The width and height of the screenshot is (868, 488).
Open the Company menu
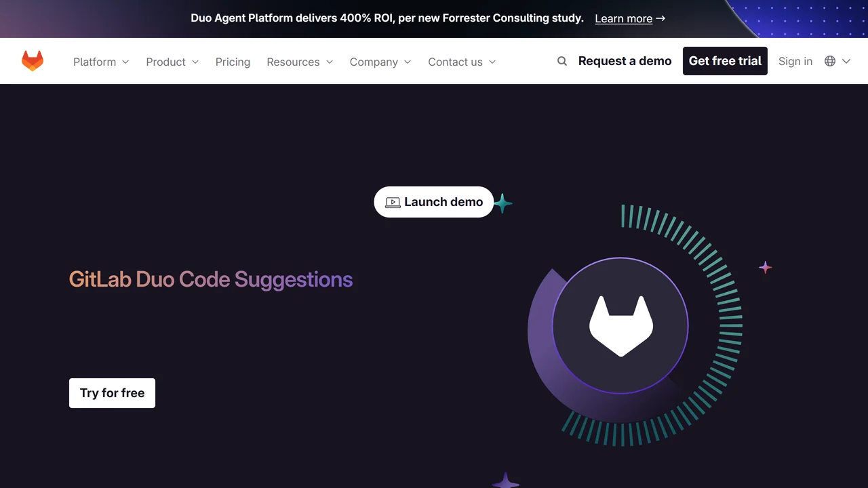[x=374, y=62]
